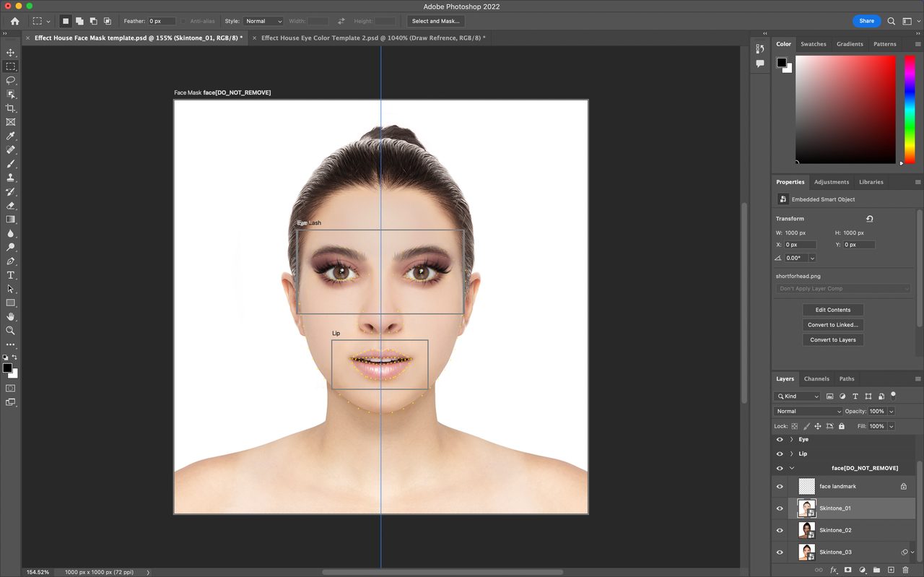The image size is (924, 577).
Task: Select the Zoom tool in toolbar
Action: pyautogui.click(x=11, y=330)
